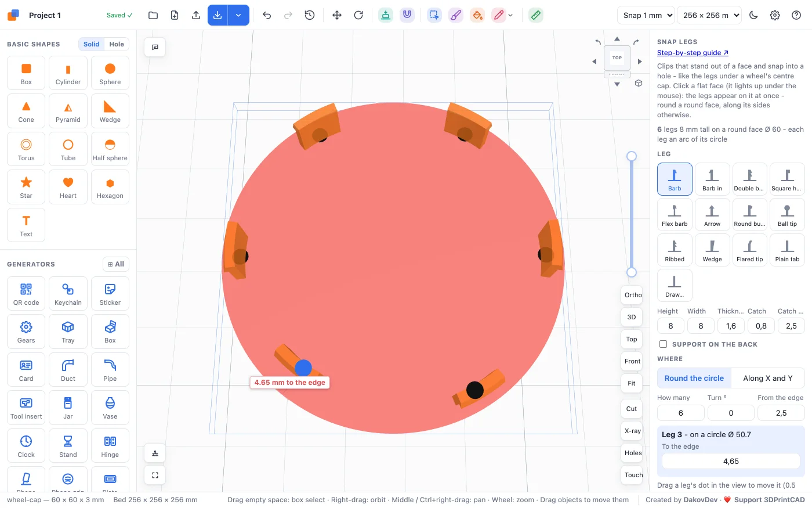The image size is (812, 508).
Task: Open the bed size 256 × 256 dropdown
Action: pos(709,15)
